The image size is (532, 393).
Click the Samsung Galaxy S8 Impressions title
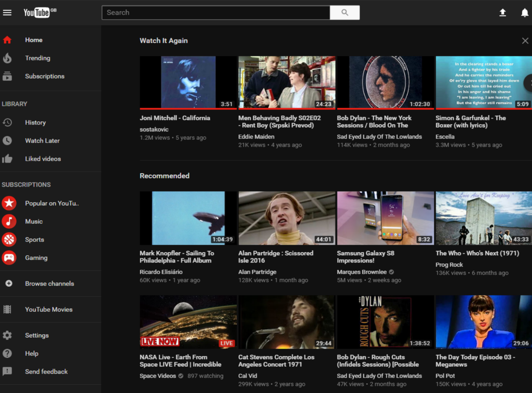point(365,257)
